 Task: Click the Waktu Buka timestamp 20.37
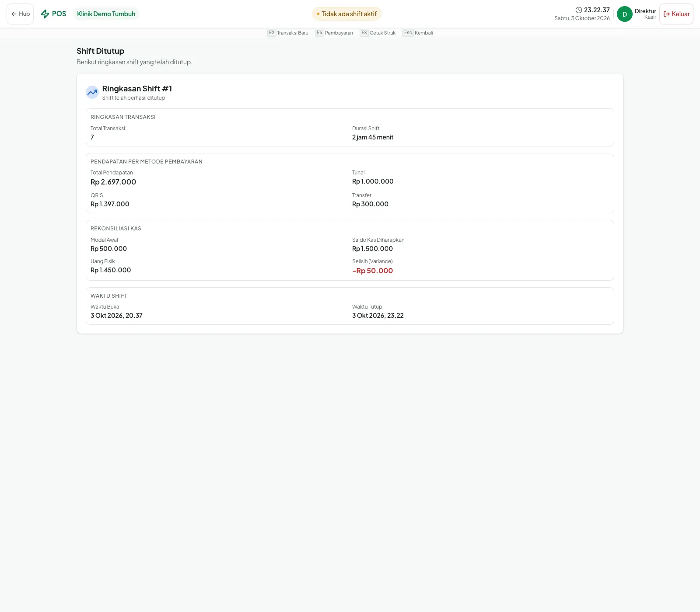pyautogui.click(x=116, y=316)
